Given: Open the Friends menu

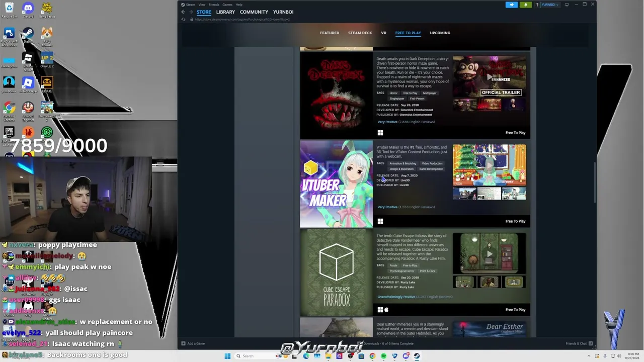Looking at the screenshot, I should pyautogui.click(x=214, y=5).
